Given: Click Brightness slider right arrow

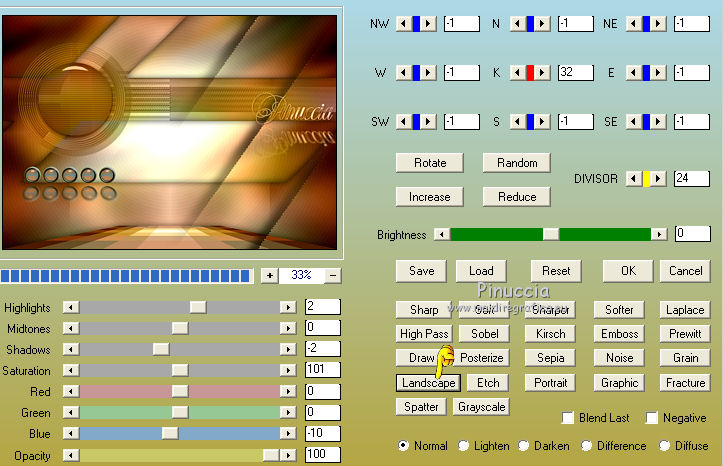Looking at the screenshot, I should coord(659,234).
